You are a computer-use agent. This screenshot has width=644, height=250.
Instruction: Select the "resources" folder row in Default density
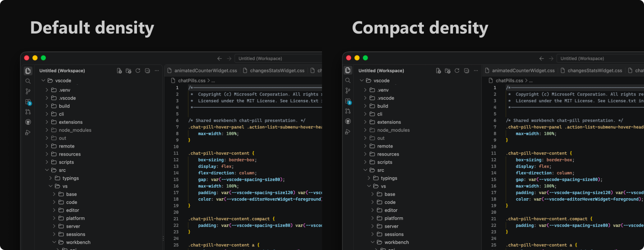98,154
